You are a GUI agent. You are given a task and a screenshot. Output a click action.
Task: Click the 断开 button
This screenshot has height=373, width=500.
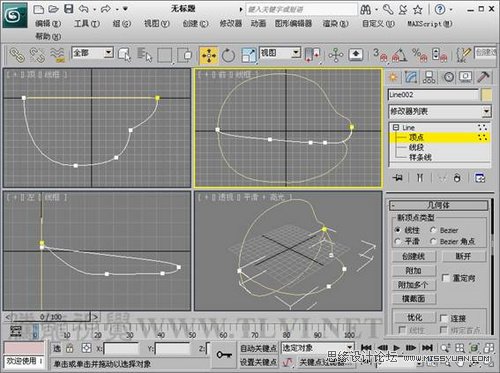[x=463, y=256]
